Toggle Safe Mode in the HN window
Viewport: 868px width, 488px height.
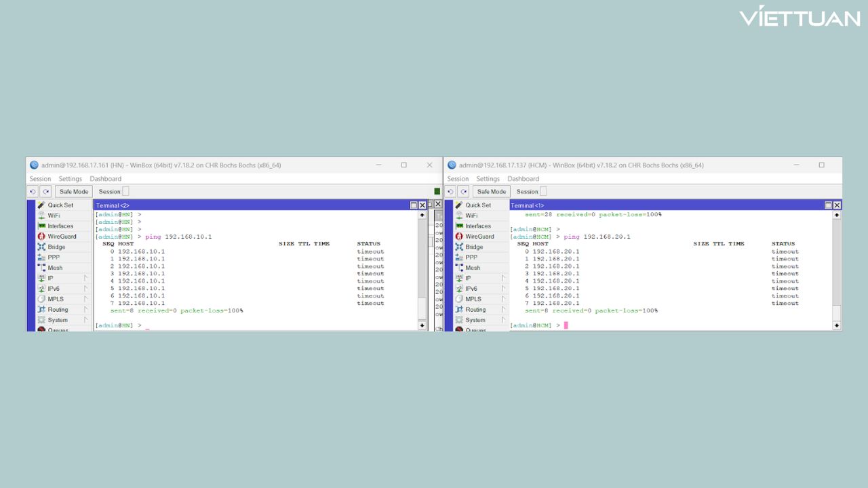tap(73, 192)
